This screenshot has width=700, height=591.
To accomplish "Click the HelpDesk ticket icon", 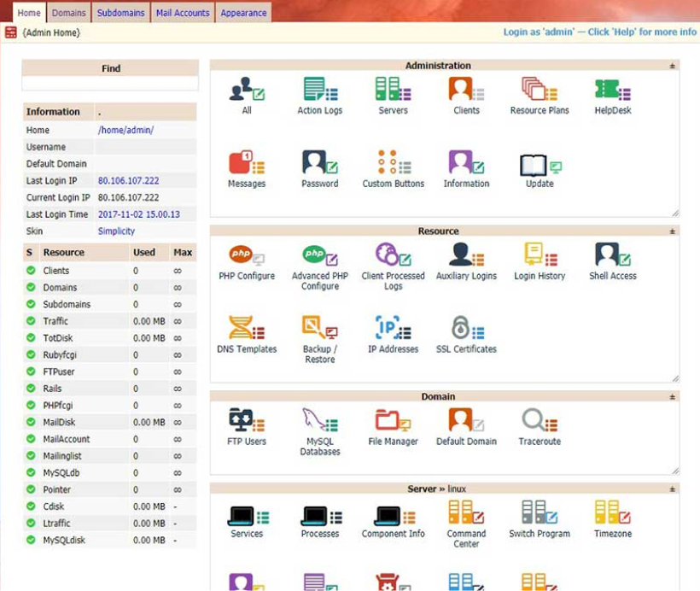I will (x=612, y=90).
